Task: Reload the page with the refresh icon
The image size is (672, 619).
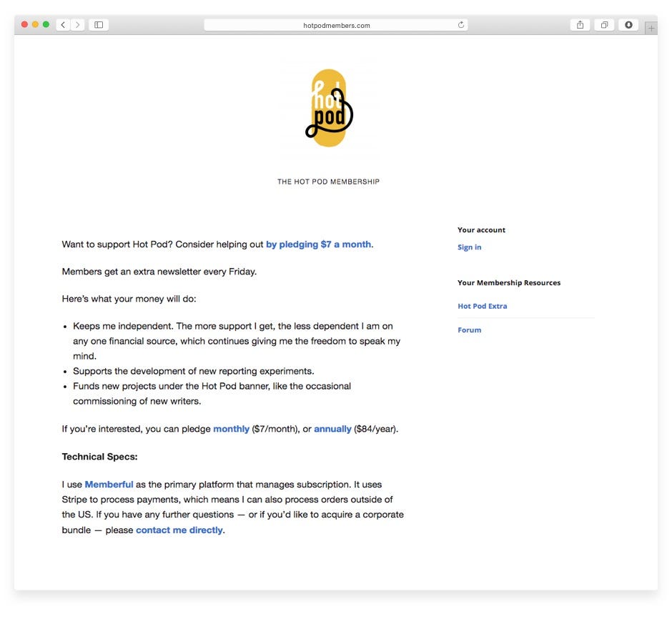Action: (461, 25)
